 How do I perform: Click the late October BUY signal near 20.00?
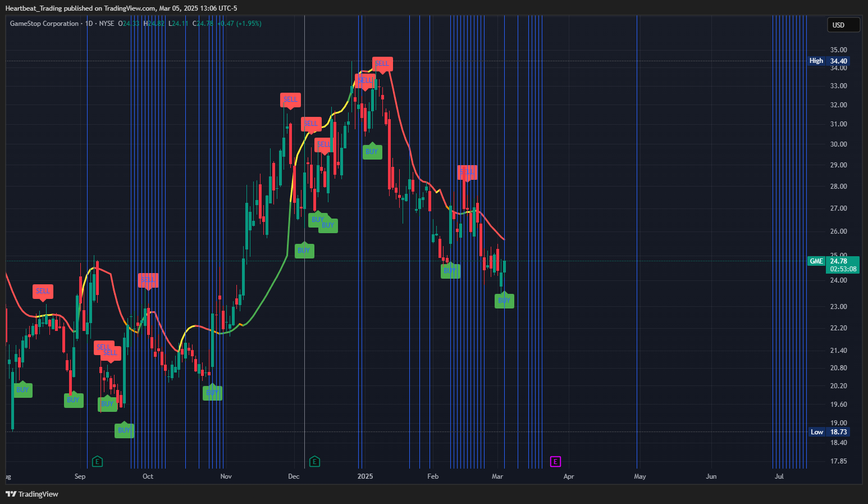pyautogui.click(x=212, y=392)
